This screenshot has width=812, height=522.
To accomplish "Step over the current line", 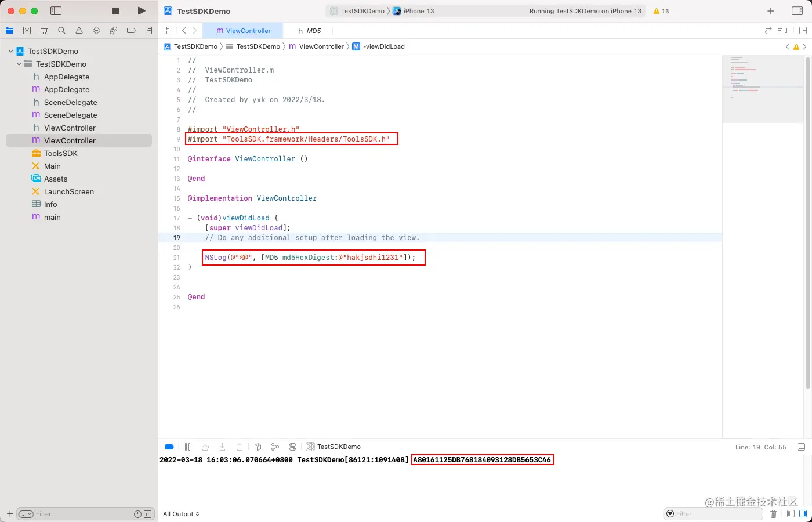I will coord(205,447).
